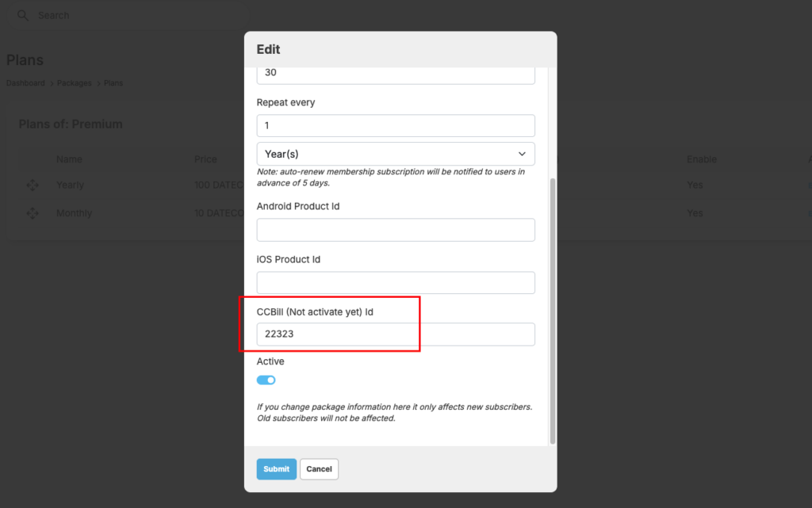Image resolution: width=812 pixels, height=508 pixels.
Task: Click the Repeat every input field
Action: (x=396, y=125)
